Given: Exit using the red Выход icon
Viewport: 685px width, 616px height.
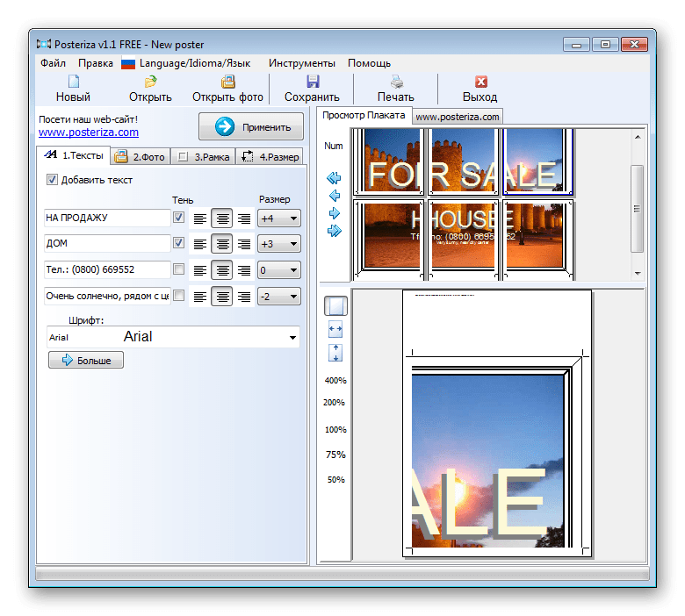Looking at the screenshot, I should coord(479,82).
